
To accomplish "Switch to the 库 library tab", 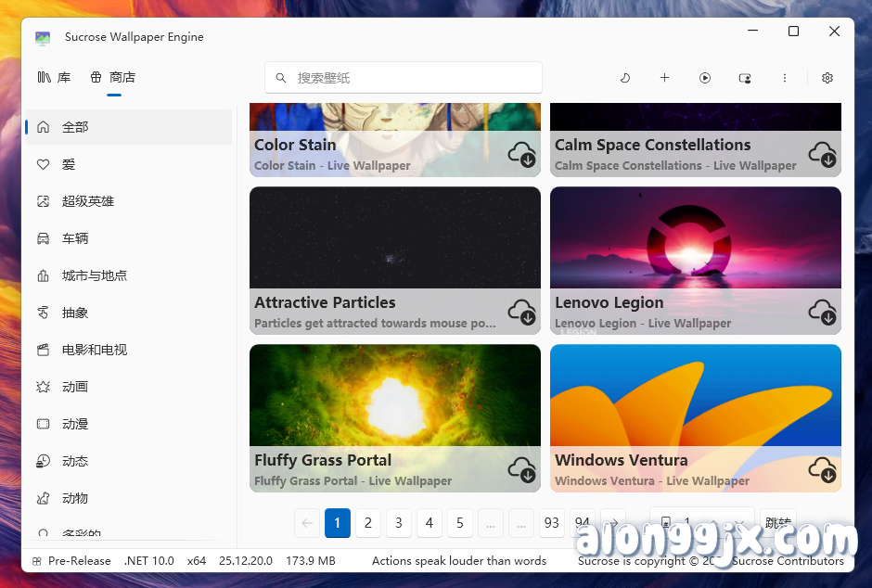I will pos(54,78).
